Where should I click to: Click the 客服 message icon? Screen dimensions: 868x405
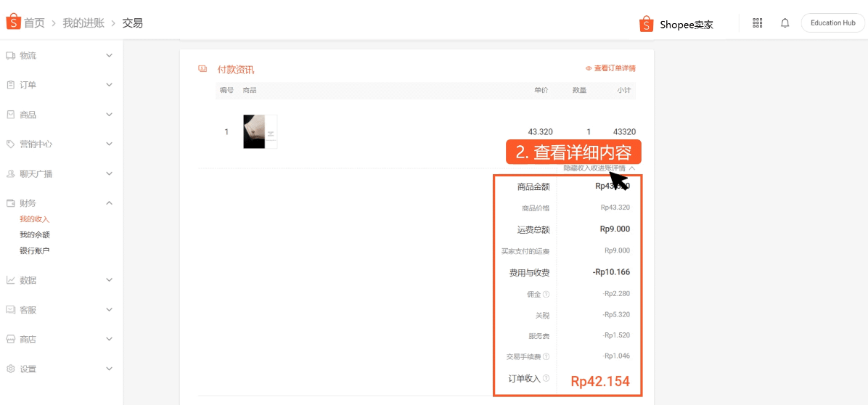click(x=10, y=310)
